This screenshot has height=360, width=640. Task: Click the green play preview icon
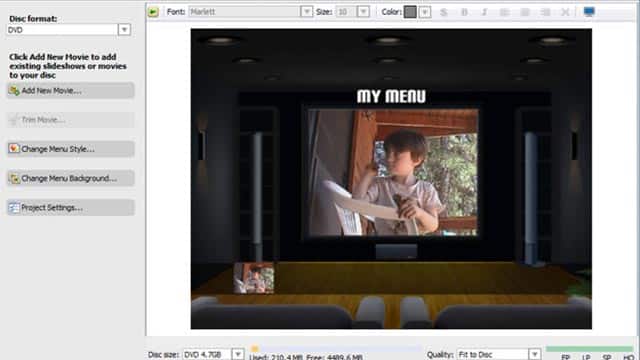[x=153, y=12]
